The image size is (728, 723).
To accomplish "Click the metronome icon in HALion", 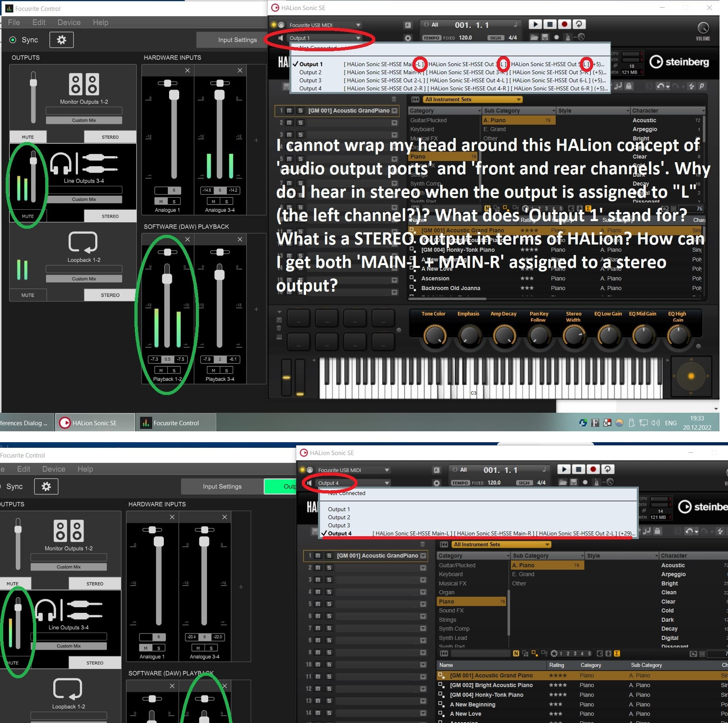I will click(x=567, y=37).
